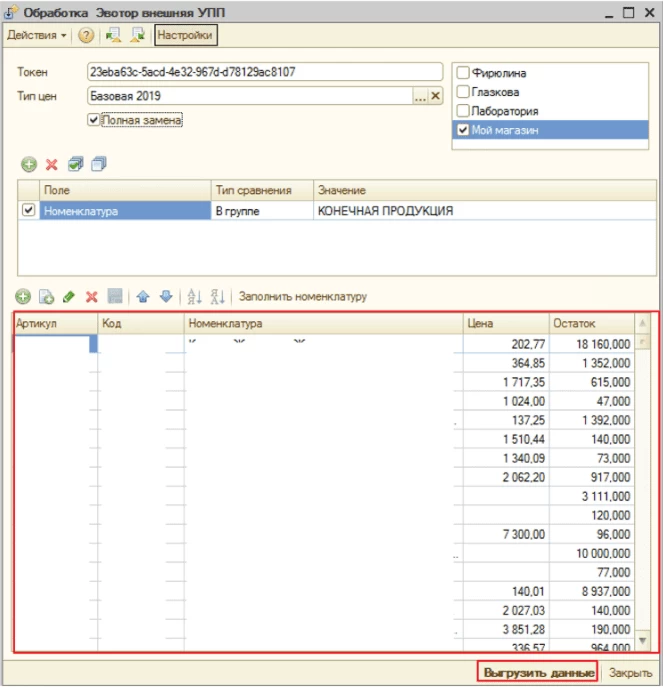Edit current product row with pencil icon
The image size is (663, 687).
tap(69, 297)
